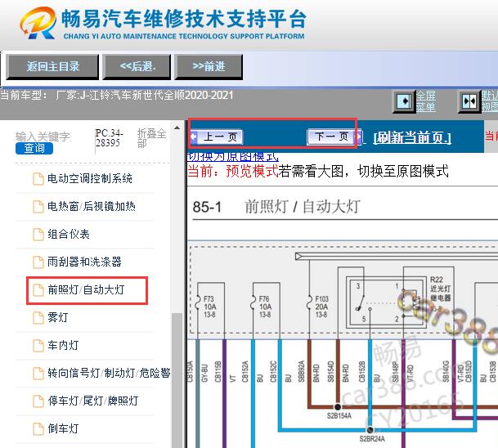Open 电动空调控制系统 in the tree
This screenshot has height=448, width=498.
point(90,179)
